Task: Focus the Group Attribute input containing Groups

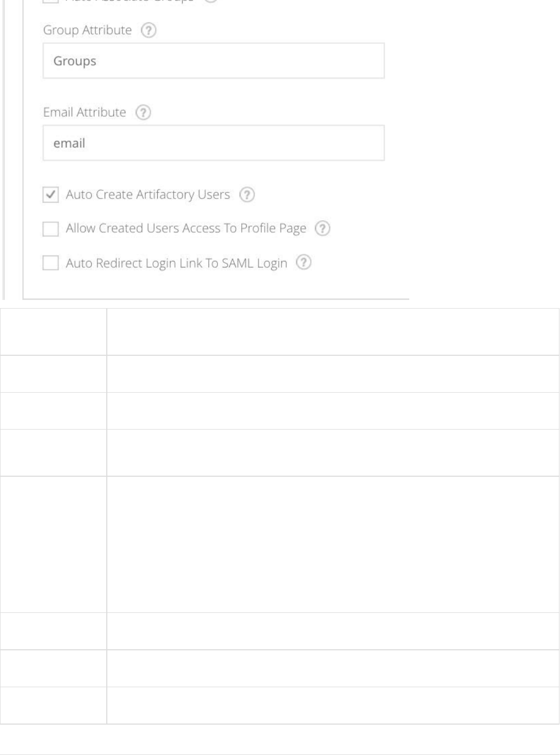Action: click(x=214, y=61)
